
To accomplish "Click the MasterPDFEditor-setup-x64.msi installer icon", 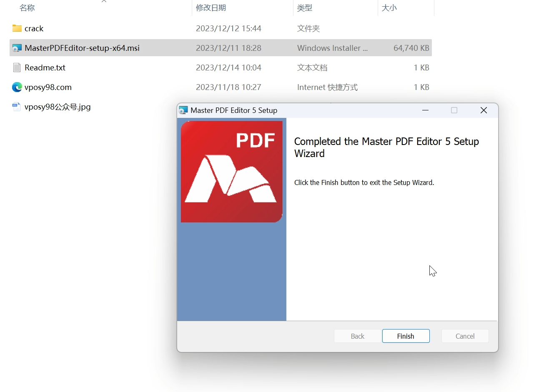I will (x=17, y=48).
